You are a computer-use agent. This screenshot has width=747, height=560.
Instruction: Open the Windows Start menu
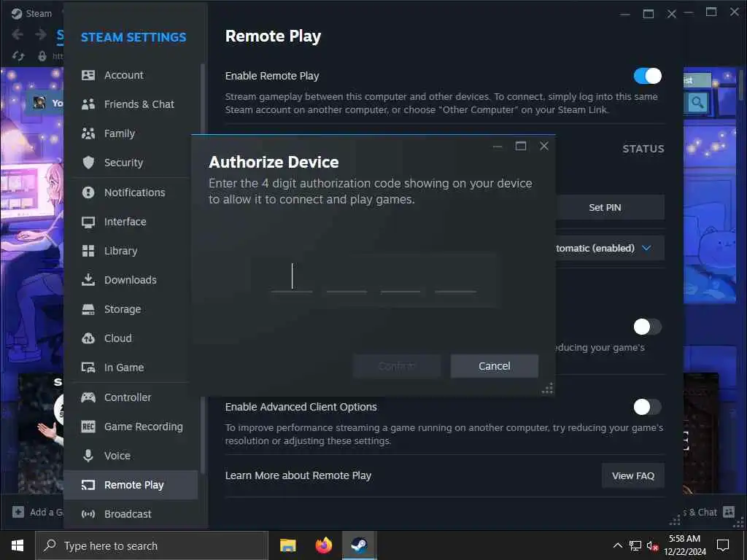click(18, 545)
